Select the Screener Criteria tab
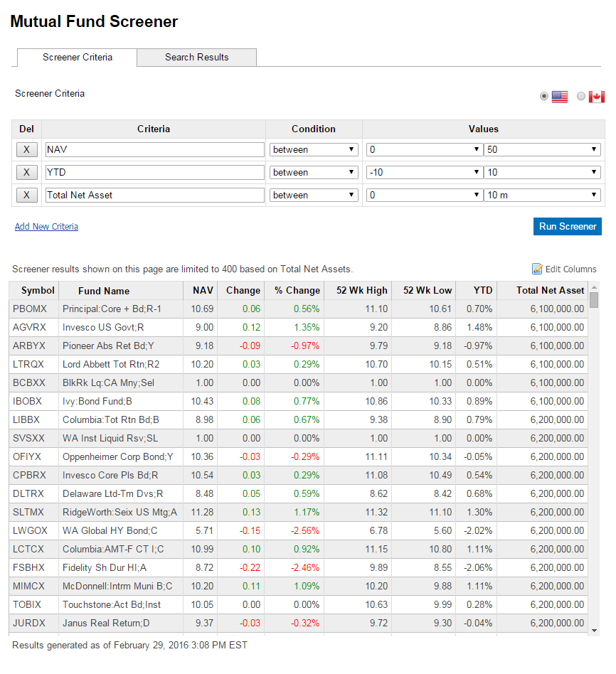616x674 pixels. (x=77, y=57)
